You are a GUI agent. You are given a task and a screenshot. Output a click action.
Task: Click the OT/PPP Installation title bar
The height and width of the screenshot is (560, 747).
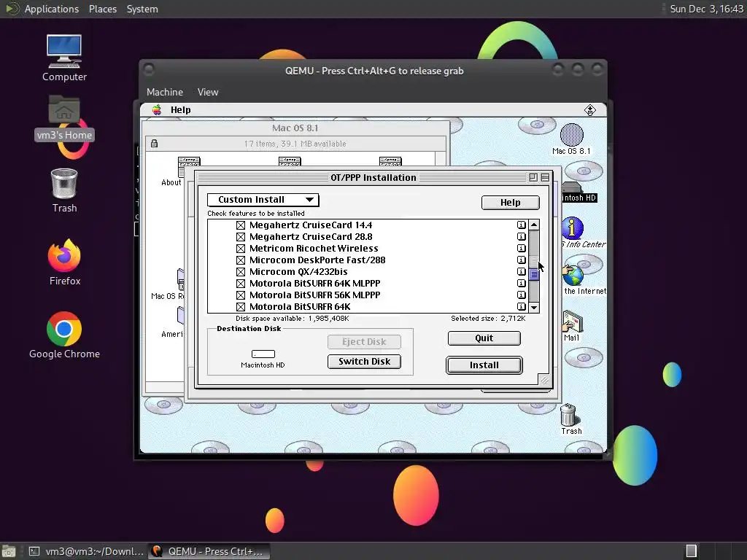[x=373, y=178]
